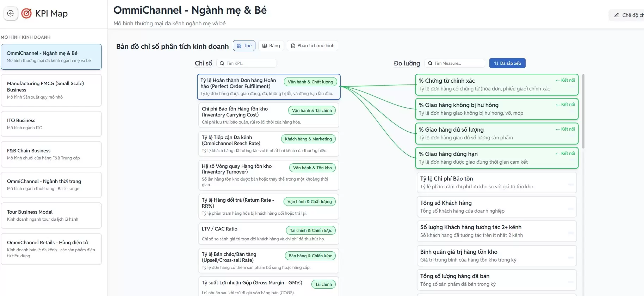Switch to the Bảng table view
Viewport: 644px width, 296px height.
click(x=271, y=46)
